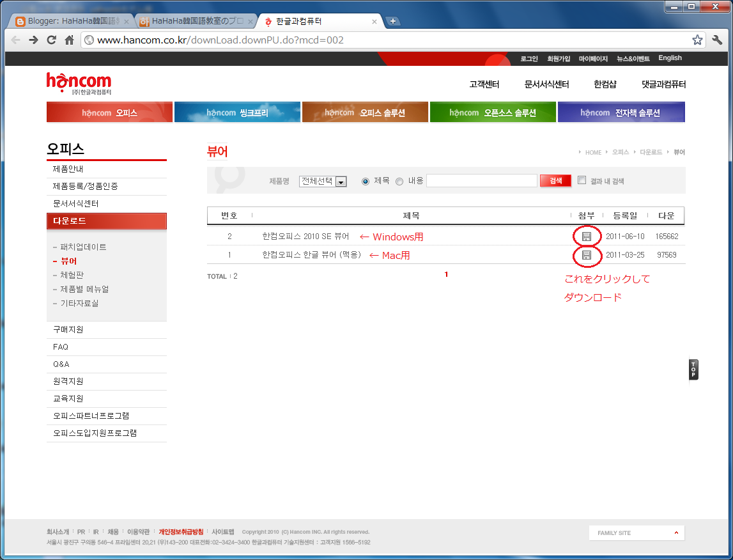733x560 pixels.
Task: Enable the 결과 내 검색 checkbox
Action: pyautogui.click(x=582, y=180)
